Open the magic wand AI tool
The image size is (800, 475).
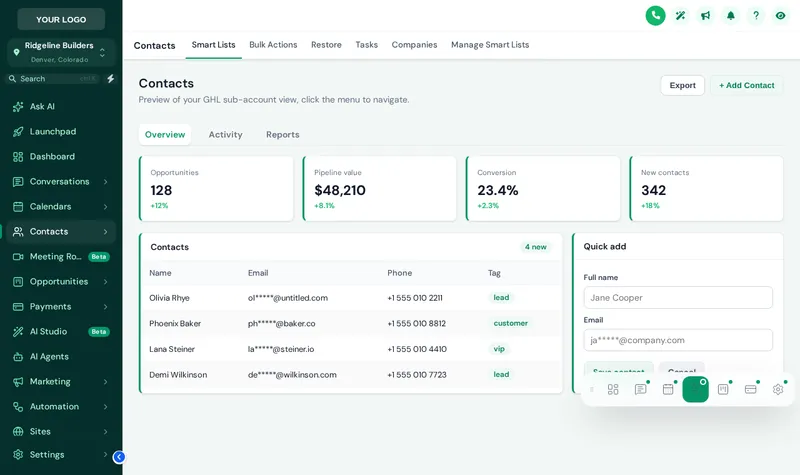(x=680, y=16)
